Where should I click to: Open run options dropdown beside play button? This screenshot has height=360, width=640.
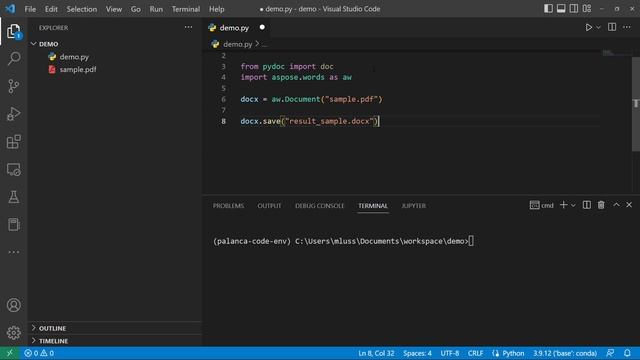(x=598, y=27)
